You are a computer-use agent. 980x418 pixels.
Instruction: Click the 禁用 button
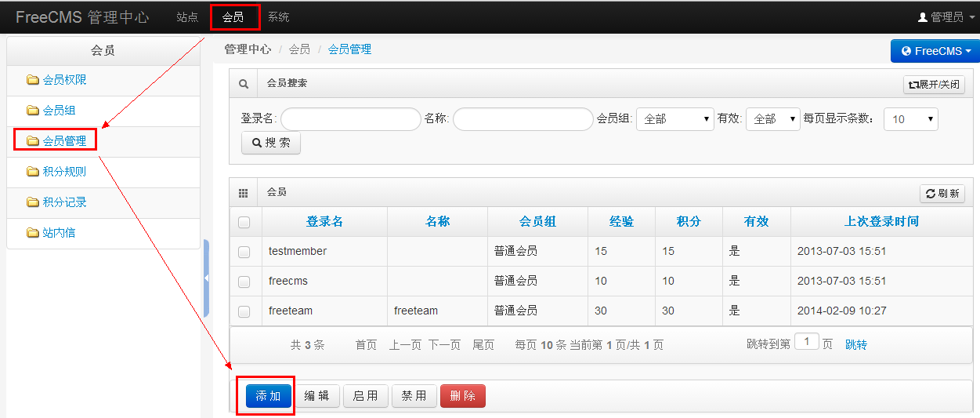[x=414, y=396]
